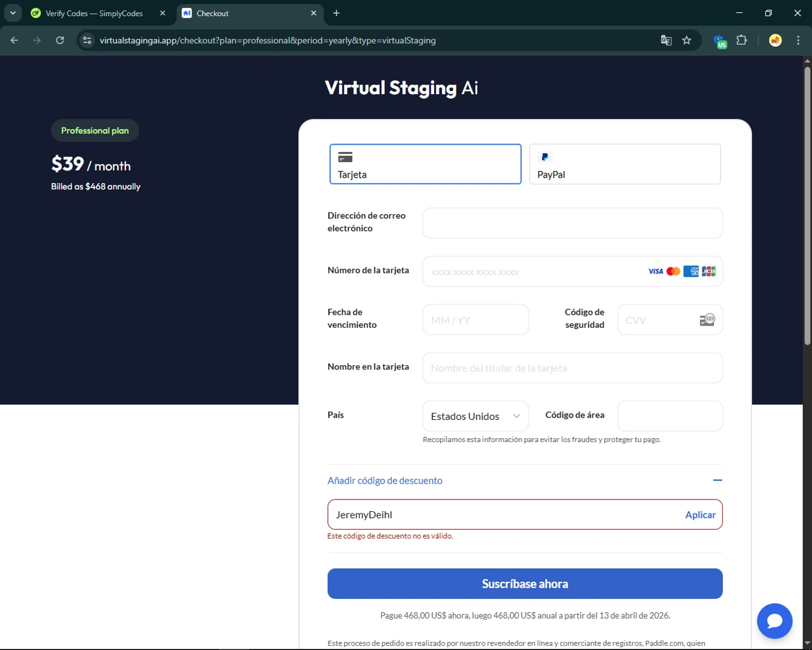Open the Chrome three-dot menu
812x650 pixels.
[x=798, y=41]
